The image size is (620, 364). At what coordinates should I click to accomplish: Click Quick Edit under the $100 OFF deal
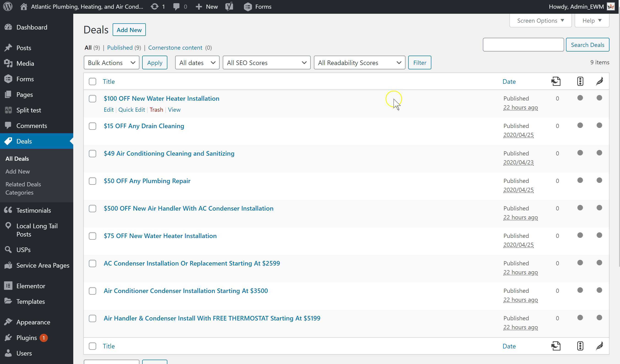tap(131, 110)
